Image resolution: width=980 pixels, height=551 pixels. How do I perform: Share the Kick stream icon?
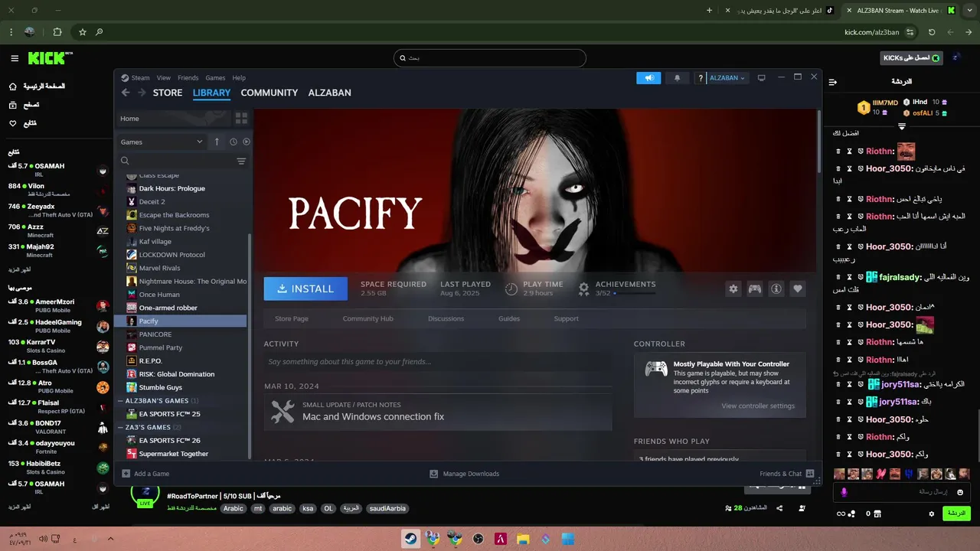(779, 508)
